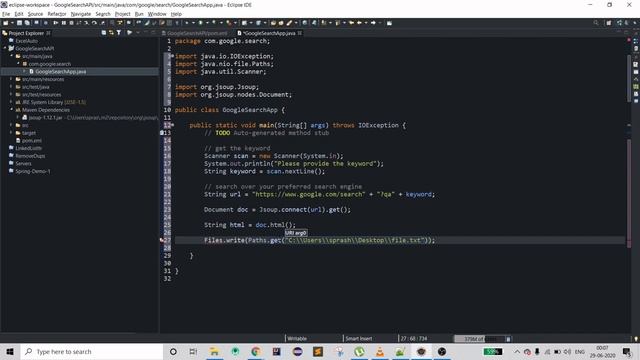
Task: Expand the JRE System Library node
Action: [12, 102]
